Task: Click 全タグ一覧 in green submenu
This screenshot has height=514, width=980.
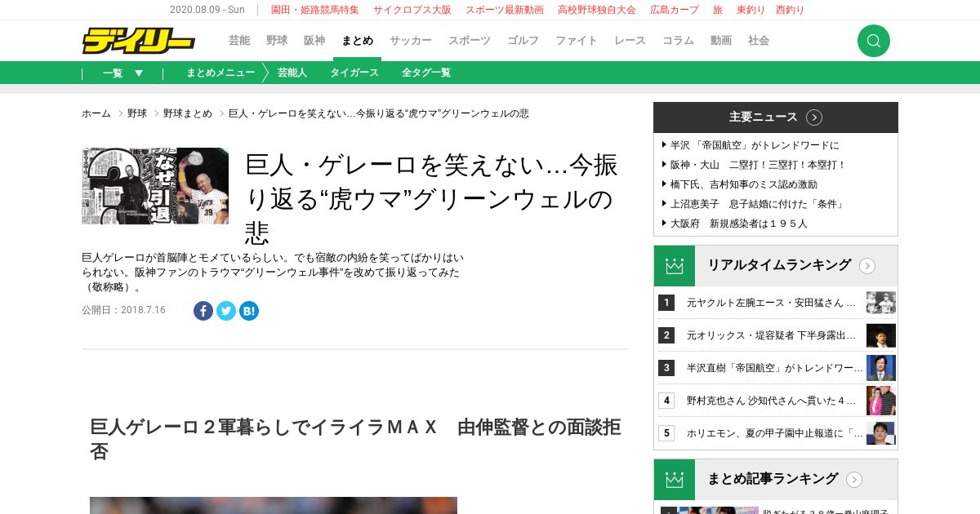Action: click(x=426, y=73)
